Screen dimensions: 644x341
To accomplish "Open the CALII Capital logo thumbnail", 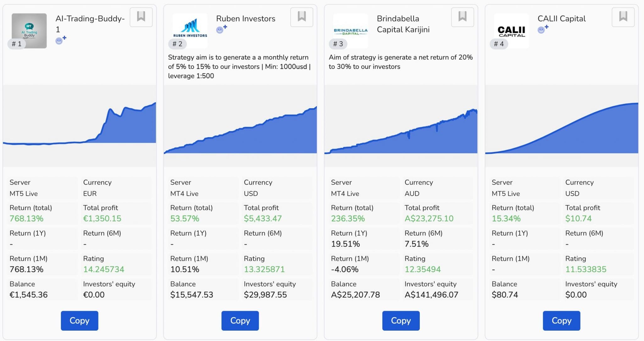I will coord(511,31).
